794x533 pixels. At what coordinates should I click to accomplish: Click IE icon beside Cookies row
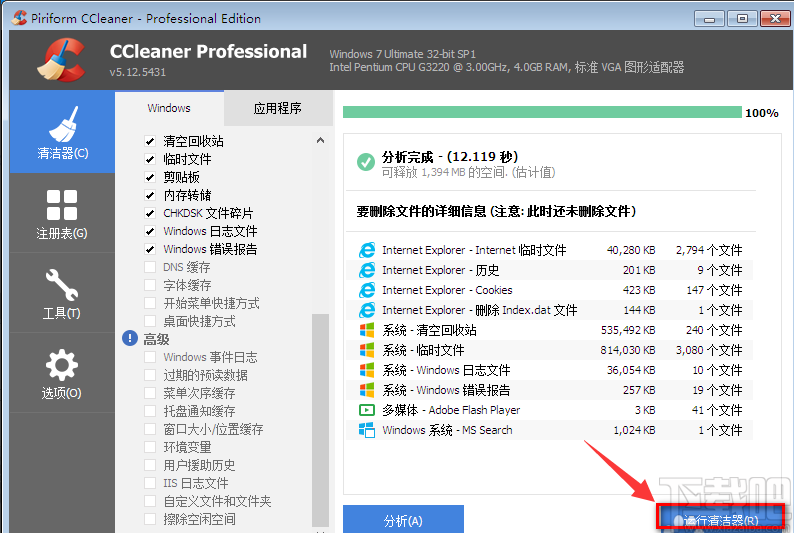pyautogui.click(x=367, y=290)
